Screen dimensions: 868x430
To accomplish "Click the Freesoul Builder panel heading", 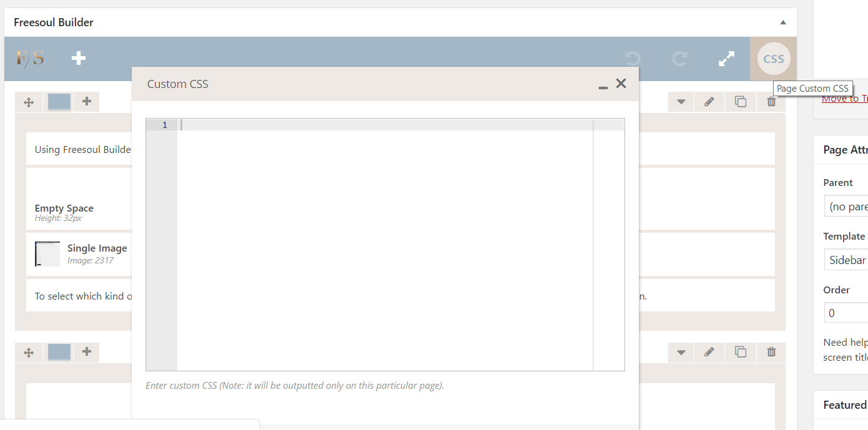I will point(54,22).
